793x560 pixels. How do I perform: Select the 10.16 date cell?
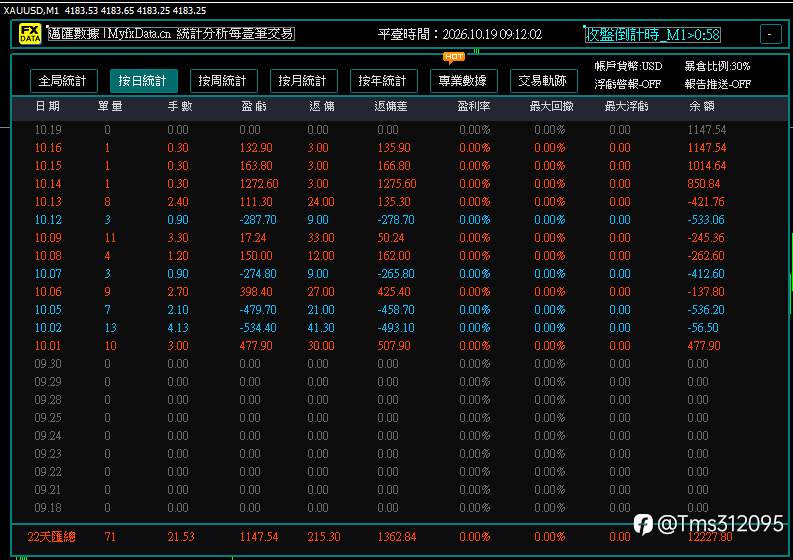(48, 148)
